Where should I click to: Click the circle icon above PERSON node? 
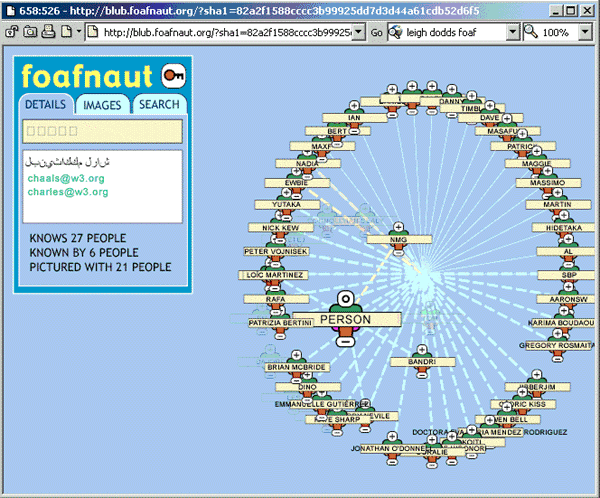[x=345, y=299]
